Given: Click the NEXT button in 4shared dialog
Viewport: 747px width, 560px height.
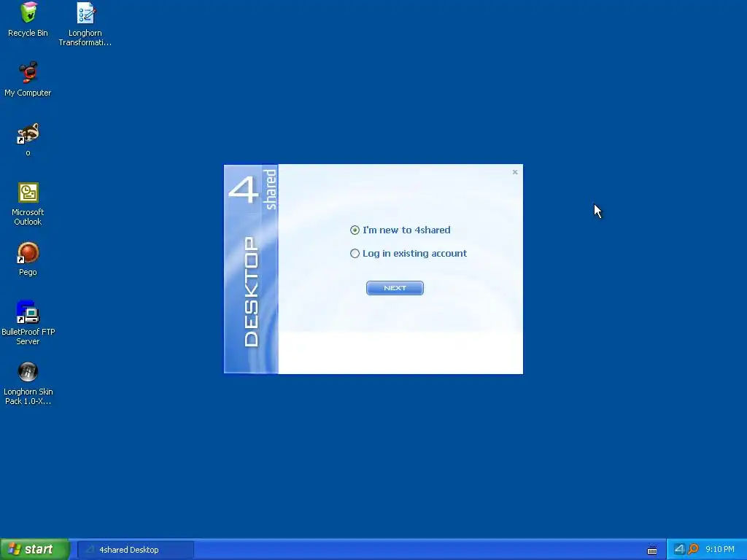Looking at the screenshot, I should coord(395,288).
